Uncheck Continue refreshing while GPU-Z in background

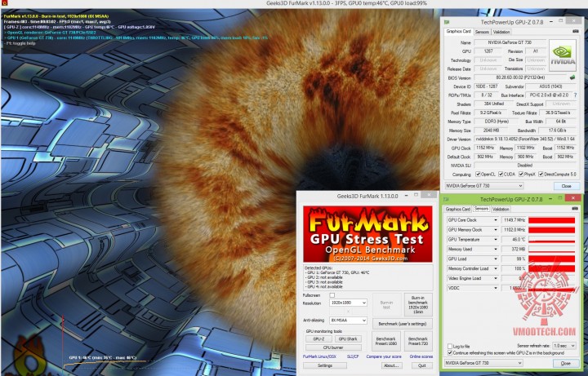point(450,353)
